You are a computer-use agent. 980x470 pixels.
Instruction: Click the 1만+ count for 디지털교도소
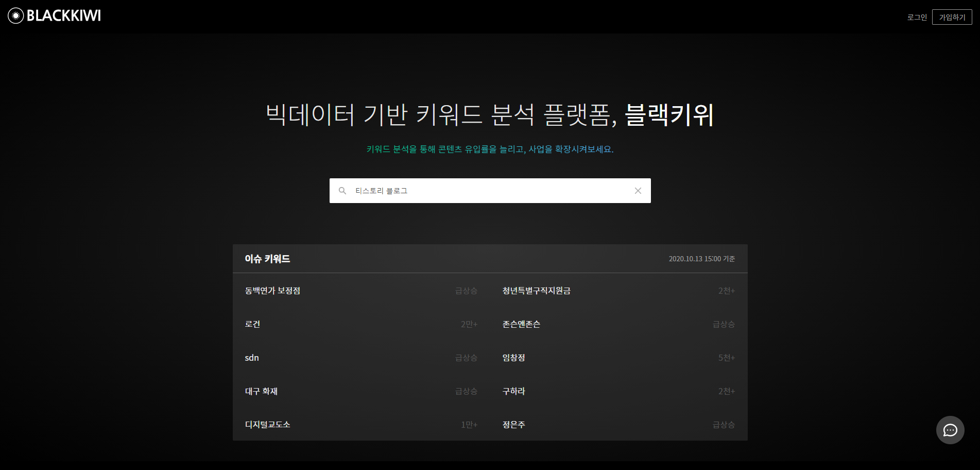[x=469, y=425]
